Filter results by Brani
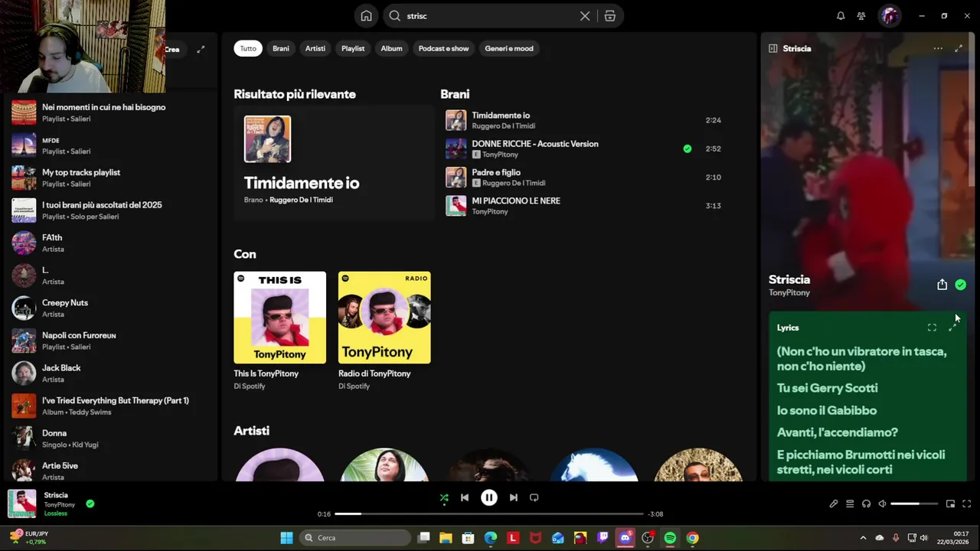 point(281,48)
